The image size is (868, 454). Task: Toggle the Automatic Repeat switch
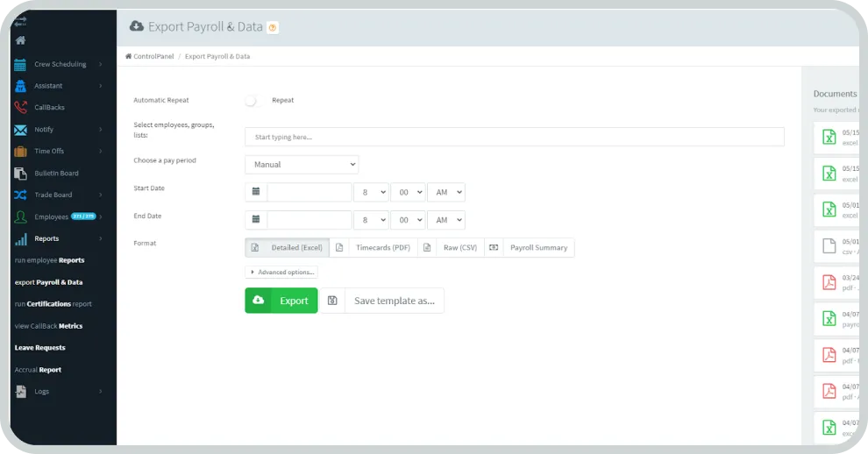click(253, 101)
